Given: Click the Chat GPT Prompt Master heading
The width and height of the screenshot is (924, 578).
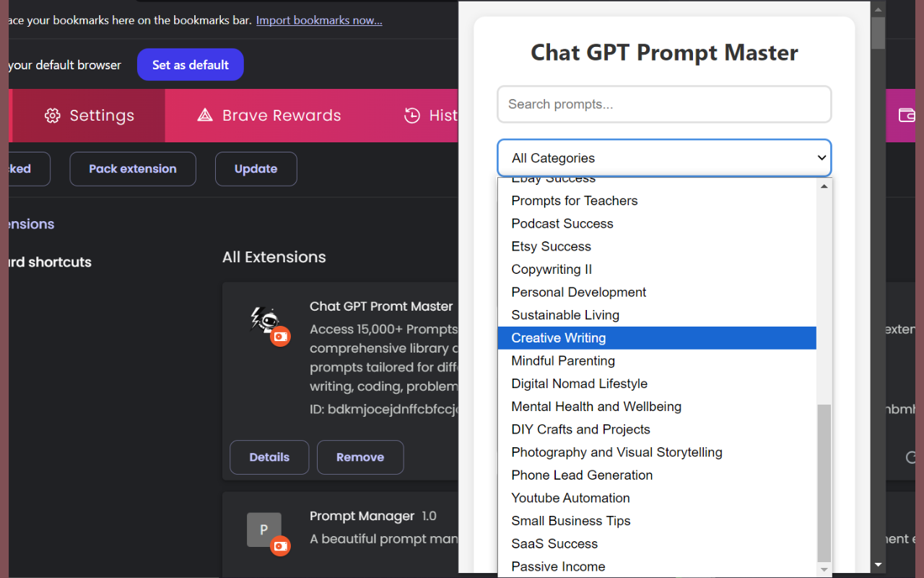Looking at the screenshot, I should click(664, 53).
